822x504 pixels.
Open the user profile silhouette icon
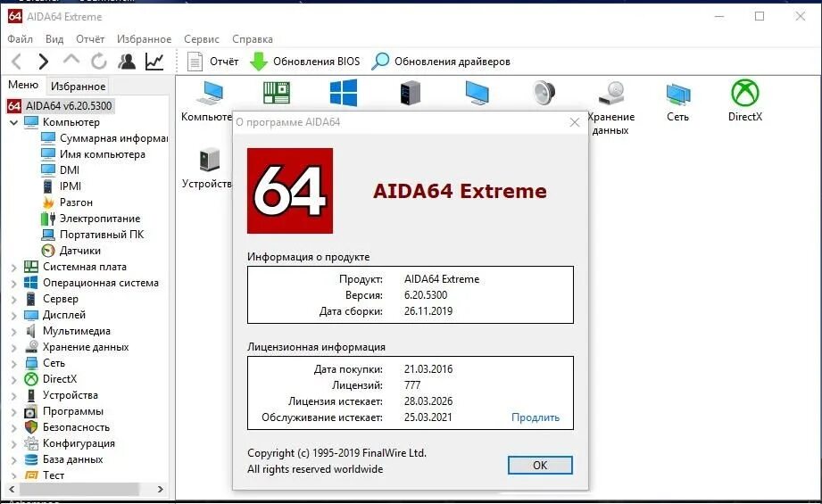[x=127, y=62]
